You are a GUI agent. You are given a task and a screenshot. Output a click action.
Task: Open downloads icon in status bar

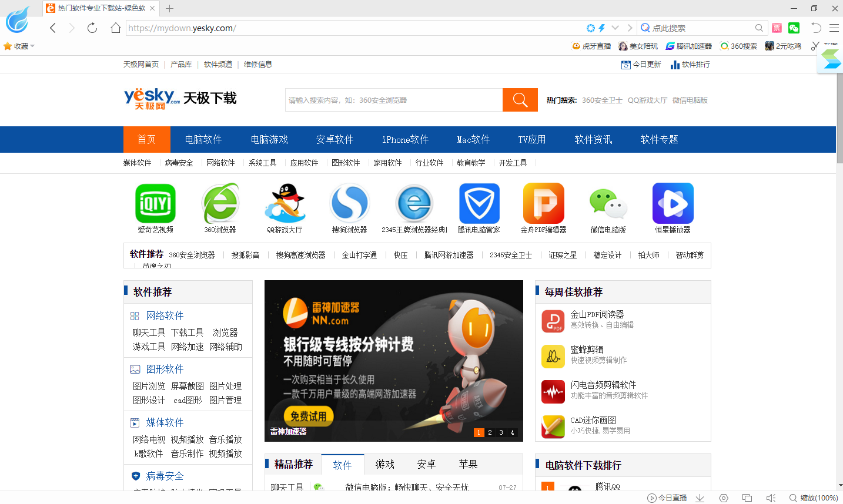tap(700, 498)
